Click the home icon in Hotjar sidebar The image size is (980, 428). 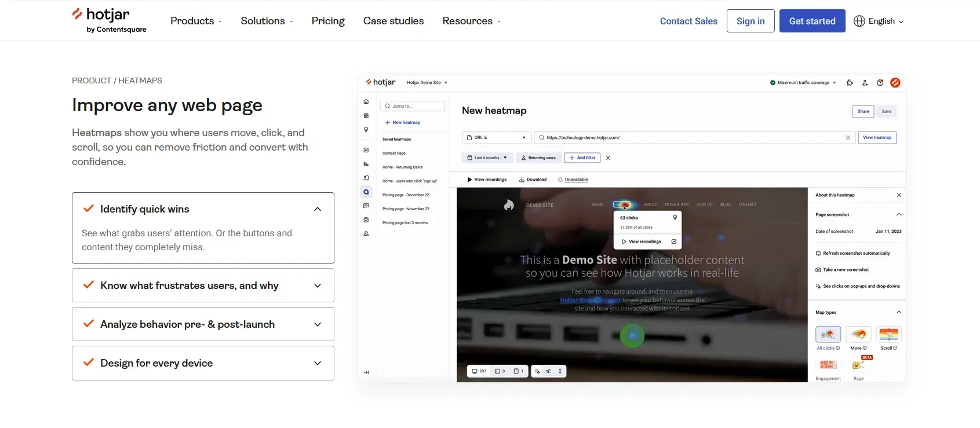(366, 102)
